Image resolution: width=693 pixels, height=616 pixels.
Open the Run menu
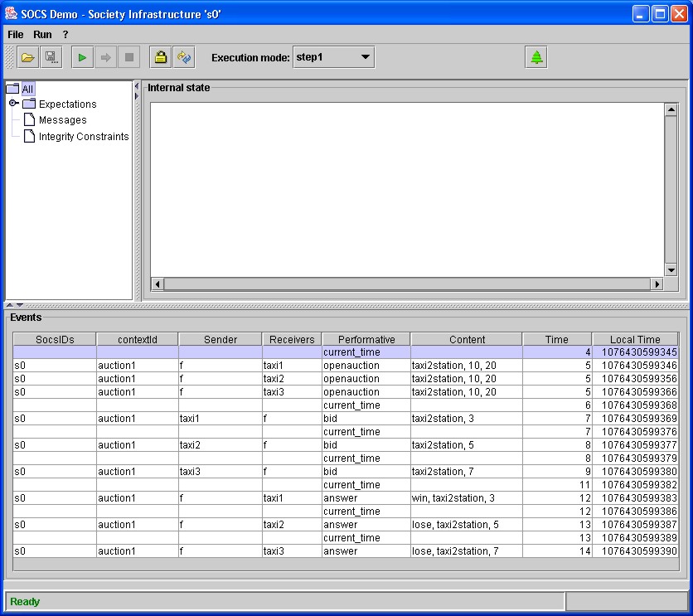pyautogui.click(x=42, y=35)
